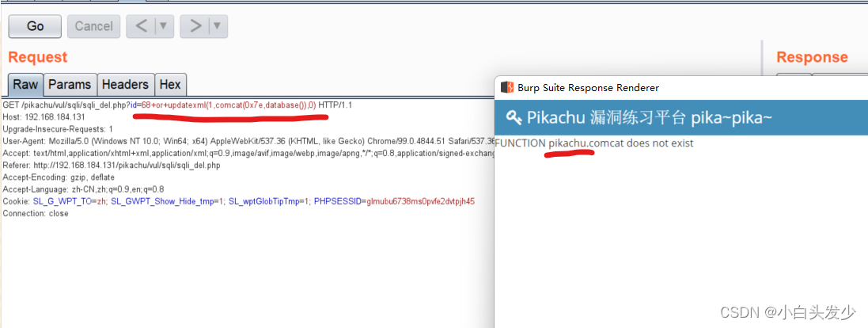868x328 pixels.
Task: Click the Accept-Language header line
Action: coord(84,189)
